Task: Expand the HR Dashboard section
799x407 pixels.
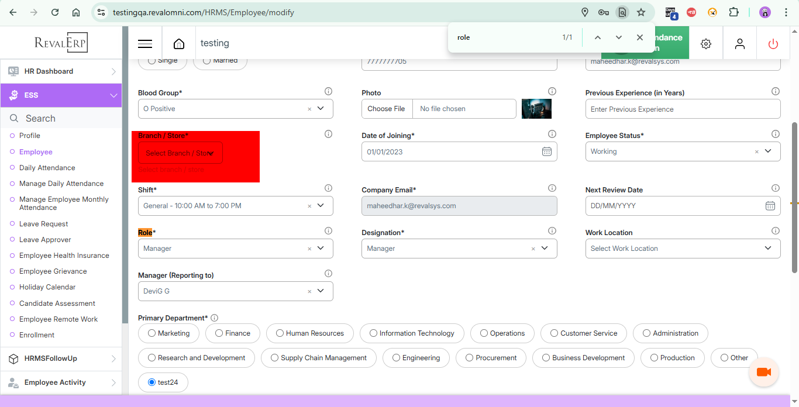Action: point(60,71)
